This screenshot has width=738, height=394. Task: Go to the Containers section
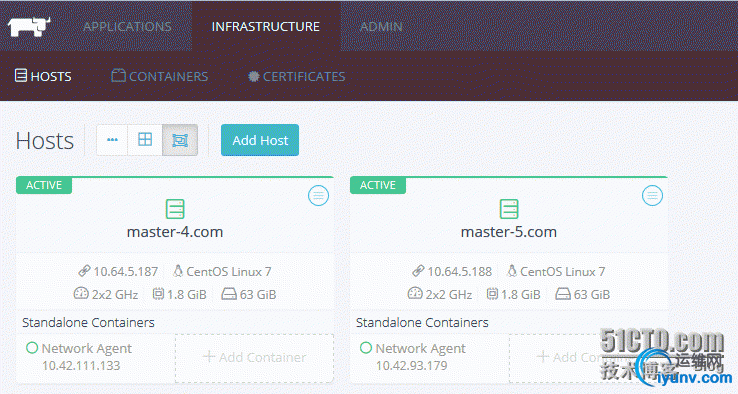tap(160, 76)
